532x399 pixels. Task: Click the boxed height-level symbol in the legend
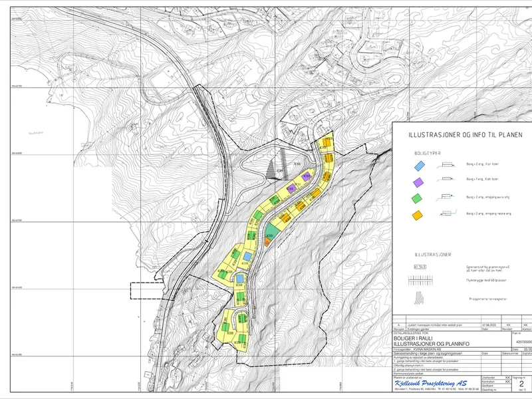(420, 267)
